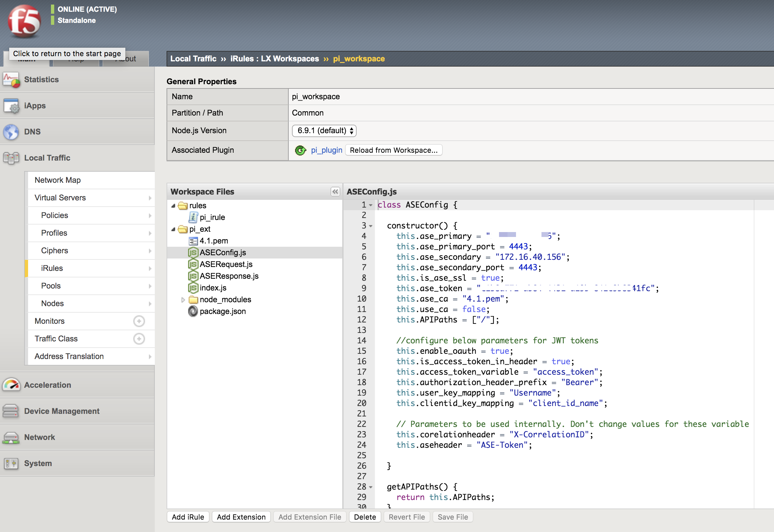The height and width of the screenshot is (532, 774).
Task: Click Reload from Workspace button
Action: 394,150
